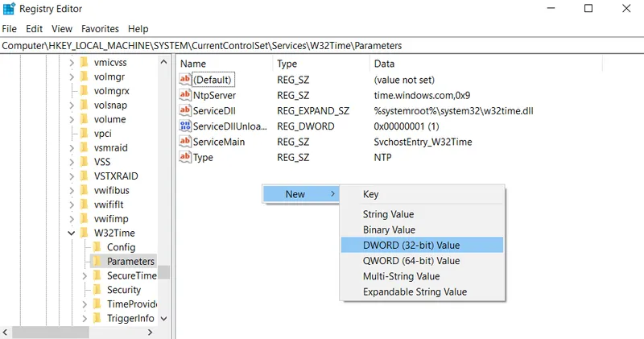Open the Favorites menu
644x339 pixels.
(100, 29)
